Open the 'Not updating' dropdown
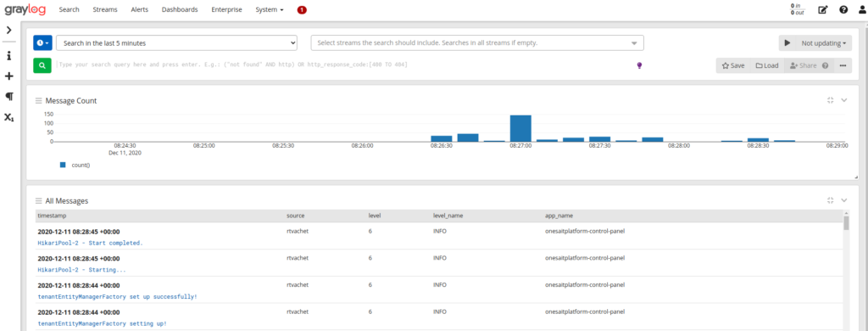The height and width of the screenshot is (331, 868). point(824,43)
